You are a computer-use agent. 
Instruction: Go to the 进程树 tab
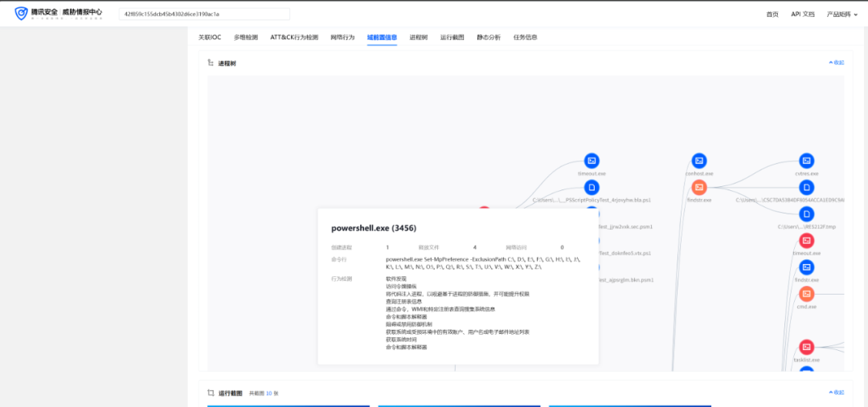coord(419,38)
